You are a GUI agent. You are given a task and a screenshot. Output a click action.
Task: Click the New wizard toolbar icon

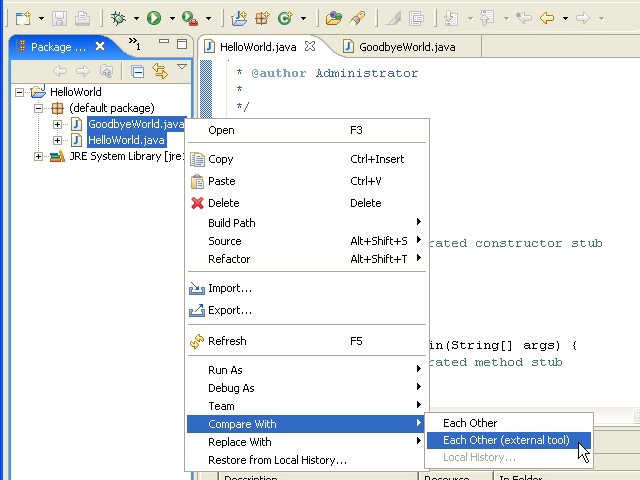pos(22,18)
